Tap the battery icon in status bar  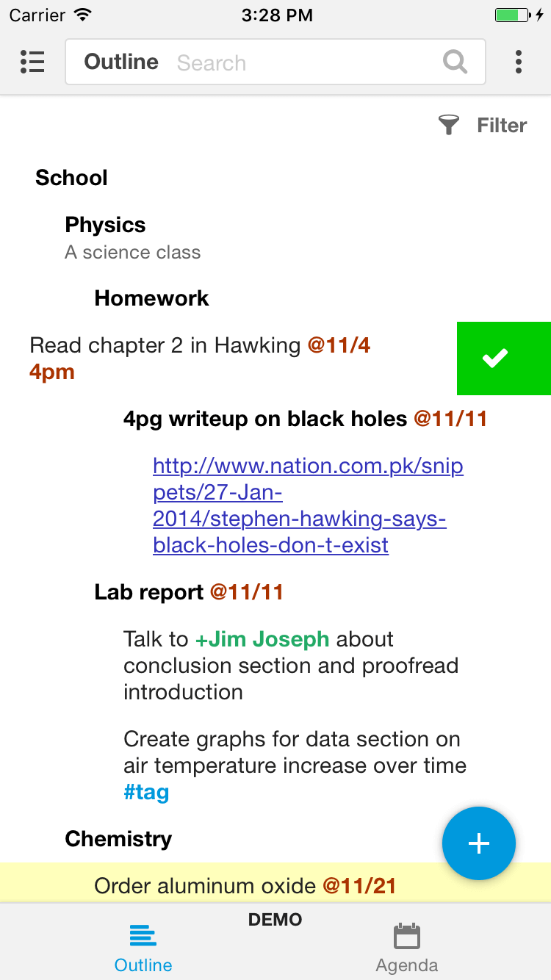pyautogui.click(x=511, y=15)
